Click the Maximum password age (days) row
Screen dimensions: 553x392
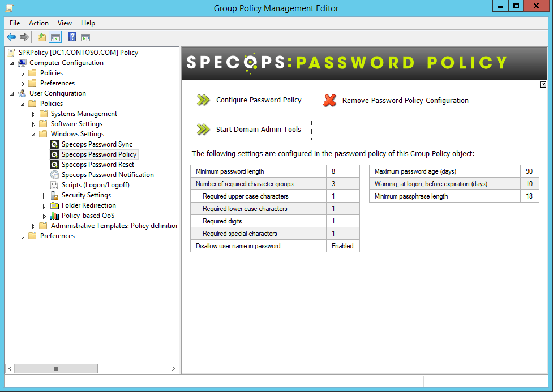coord(455,171)
